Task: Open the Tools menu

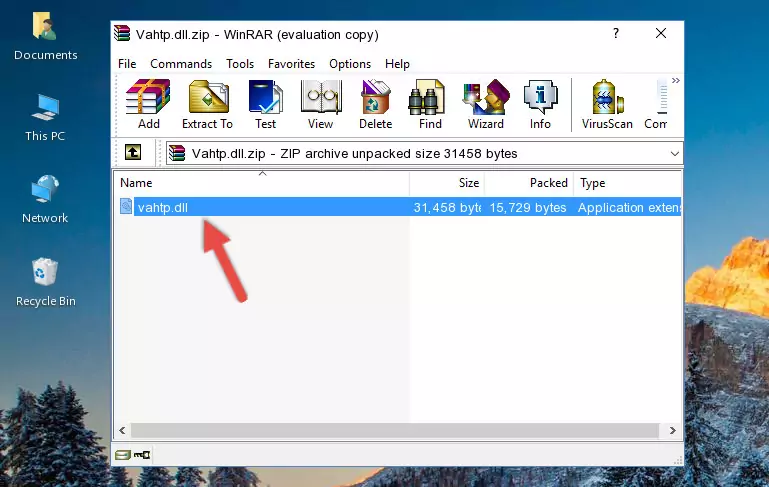Action: 240,64
